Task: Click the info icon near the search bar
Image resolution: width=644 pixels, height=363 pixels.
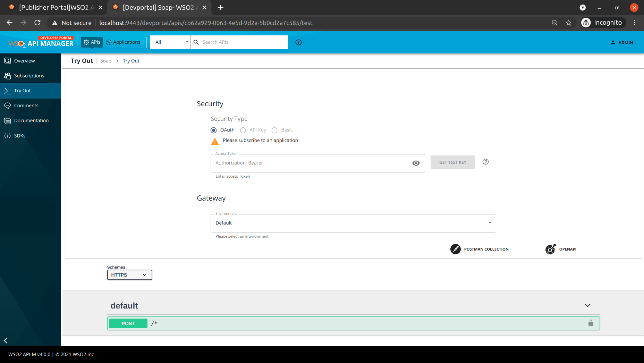Action: click(x=298, y=42)
